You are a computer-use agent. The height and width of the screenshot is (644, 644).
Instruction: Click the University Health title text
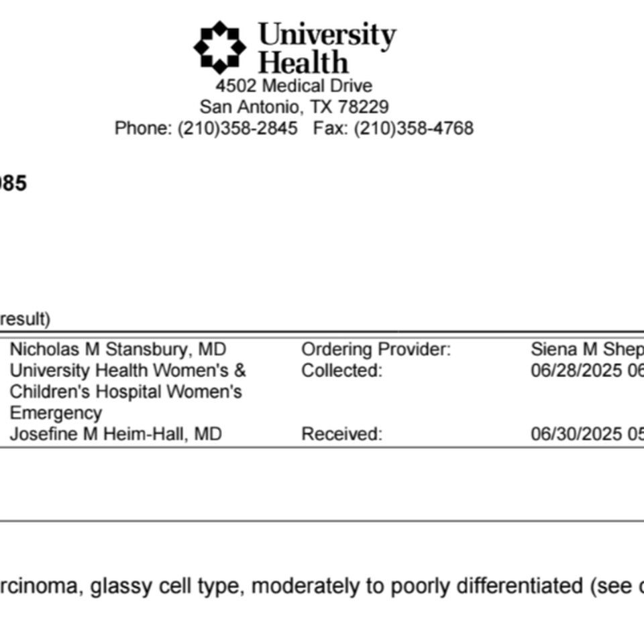tap(327, 48)
